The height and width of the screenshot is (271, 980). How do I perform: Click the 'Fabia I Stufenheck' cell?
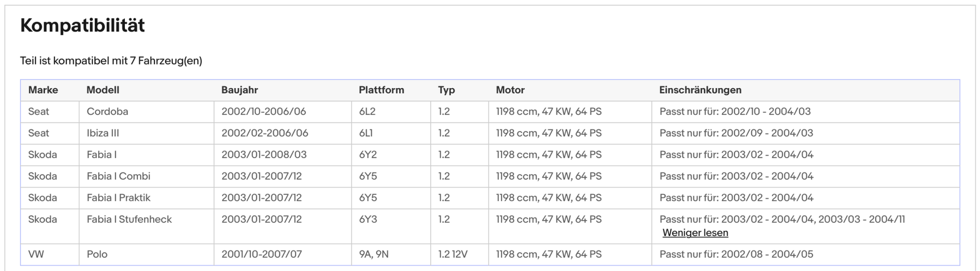pyautogui.click(x=129, y=220)
